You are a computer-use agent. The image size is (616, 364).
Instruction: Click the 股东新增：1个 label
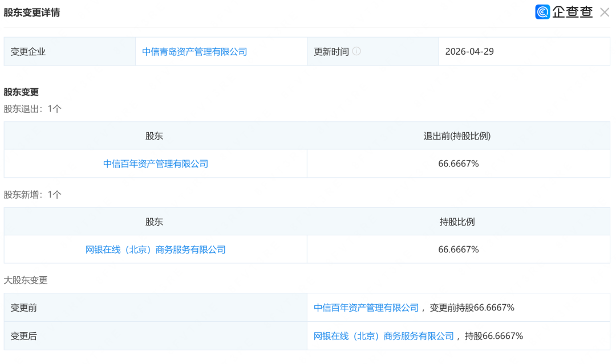[33, 195]
